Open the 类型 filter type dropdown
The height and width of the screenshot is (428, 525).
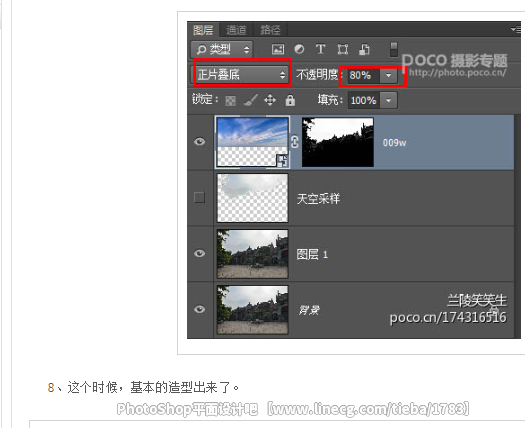click(x=222, y=50)
